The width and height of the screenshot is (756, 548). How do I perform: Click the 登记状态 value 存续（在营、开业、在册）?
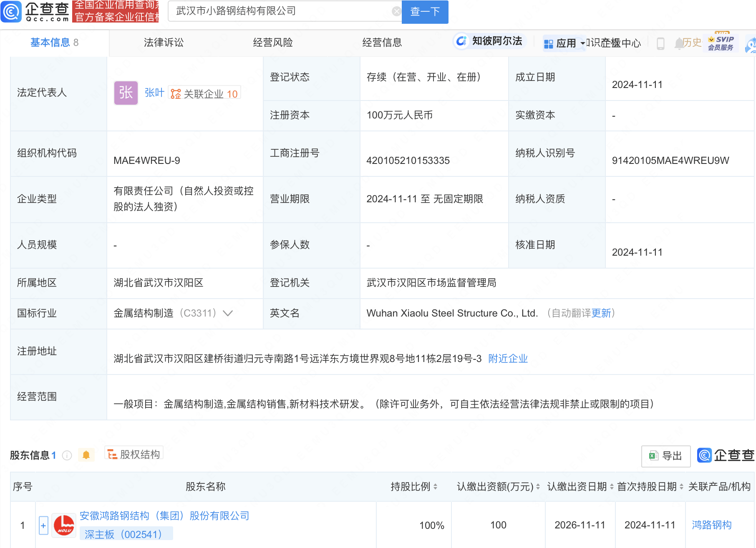426,77
